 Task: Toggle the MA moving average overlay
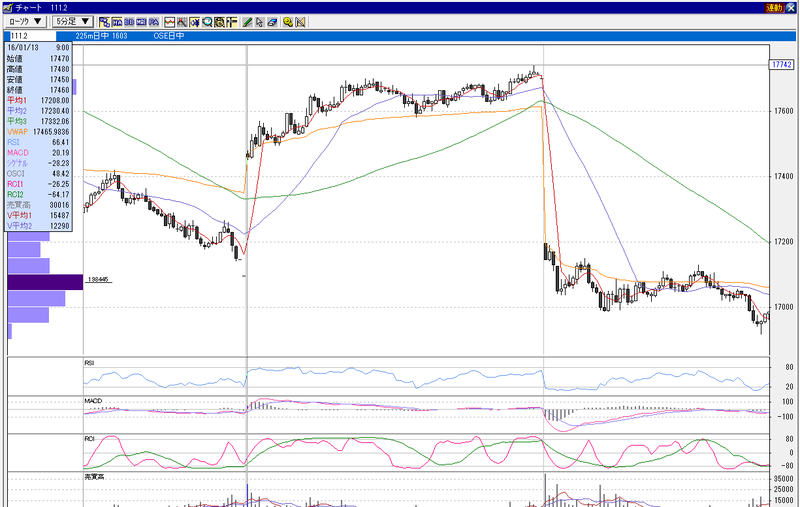[x=117, y=22]
